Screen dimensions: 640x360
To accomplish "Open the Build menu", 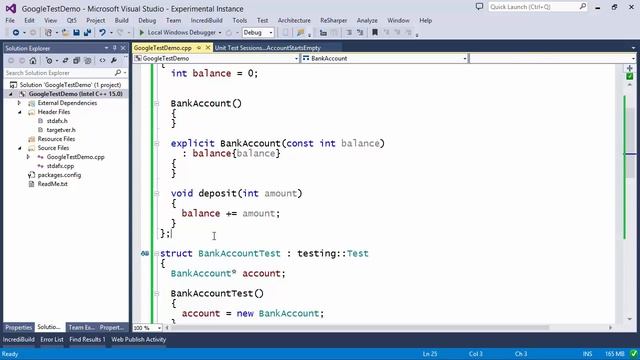I will (x=121, y=20).
